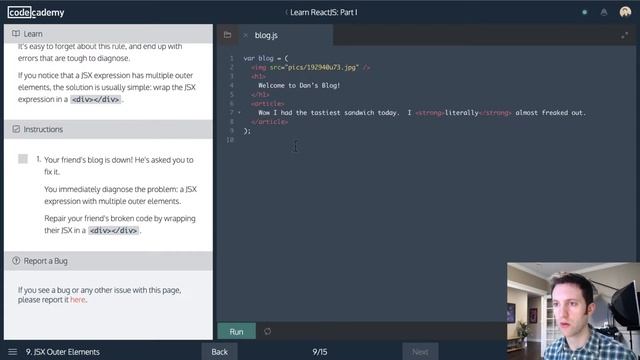Image resolution: width=640 pixels, height=360 pixels.
Task: Click the closing h1 tag on line 5
Action: [x=260, y=95]
